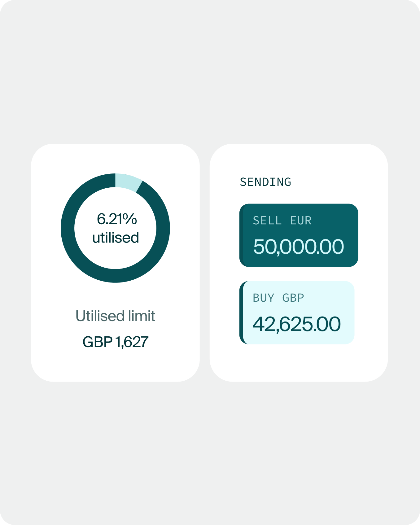Click the GBP 1,627 amount

(x=115, y=342)
